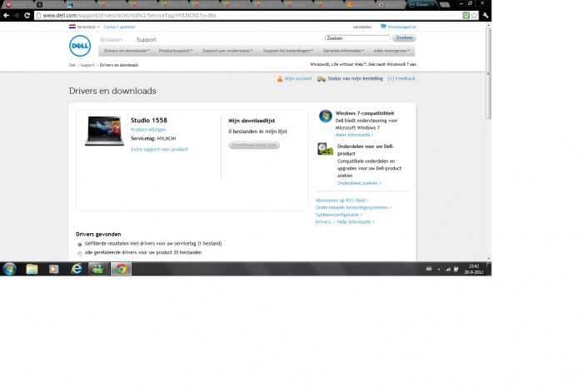583x392 pixels.
Task: Switch to the Winkelen tab
Action: [x=111, y=40]
